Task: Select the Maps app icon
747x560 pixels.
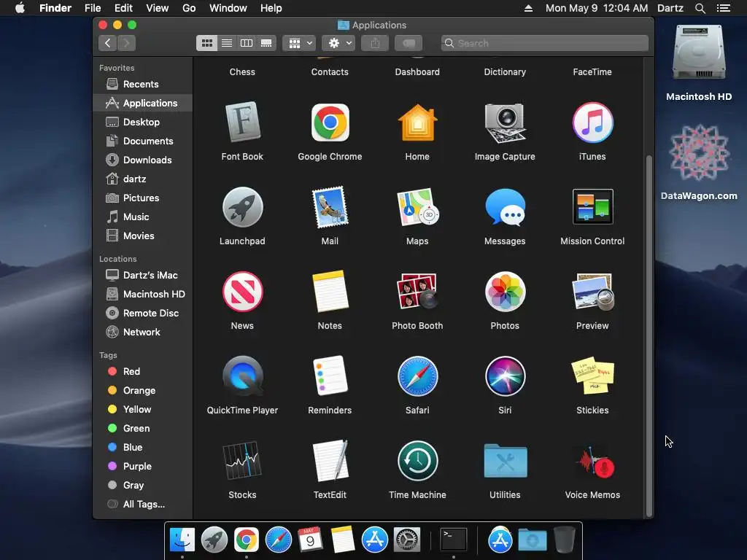Action: point(417,207)
